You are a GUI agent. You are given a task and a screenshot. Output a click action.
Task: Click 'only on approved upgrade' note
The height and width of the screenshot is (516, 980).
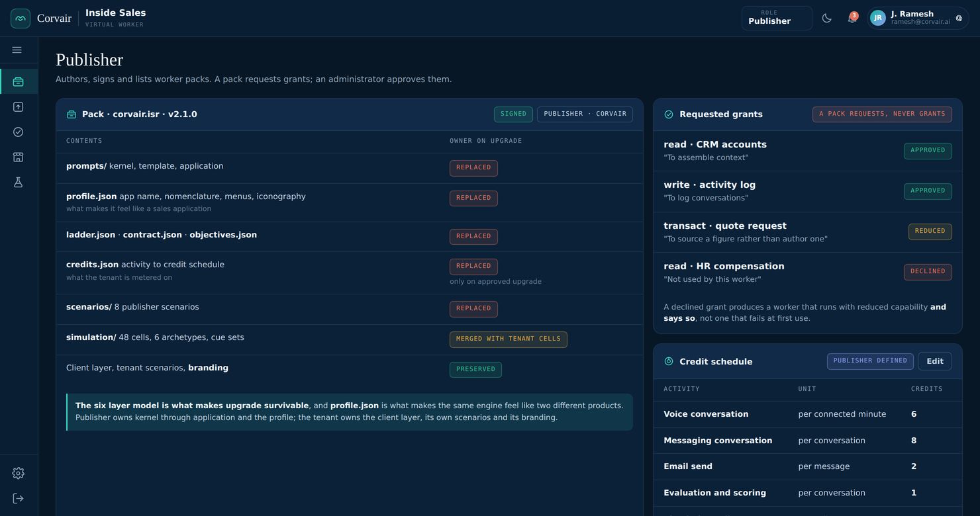(x=495, y=281)
